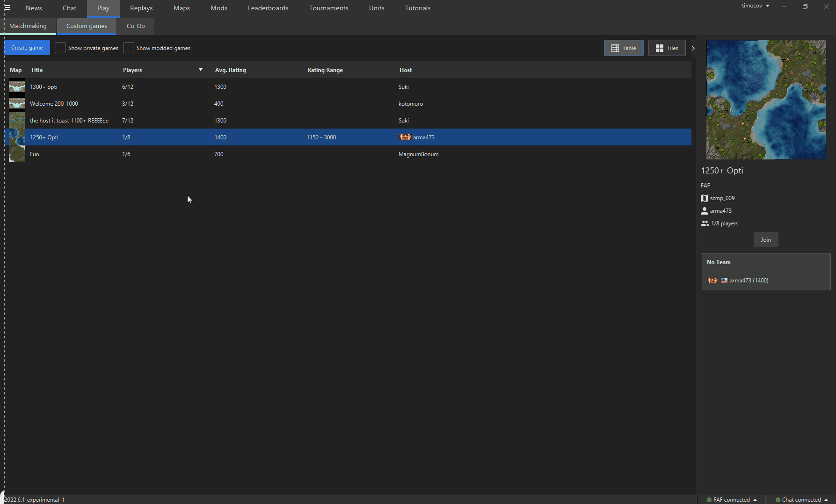Click the host icon beside arma473

point(705,210)
